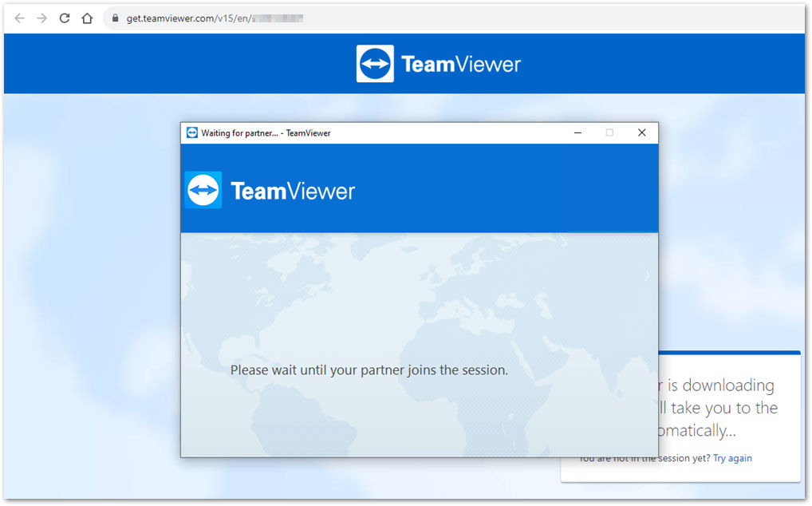Screen dimensions: 812x506
Task: Close the Waiting for partner window
Action: tap(641, 132)
